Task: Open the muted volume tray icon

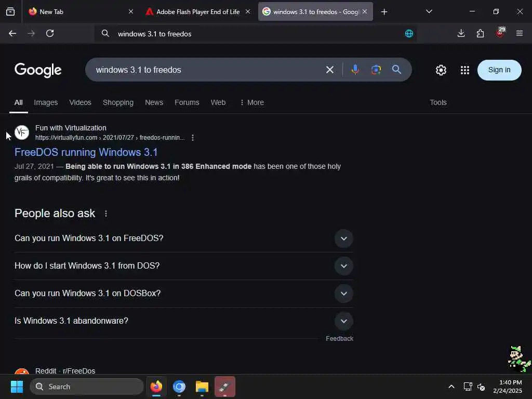Action: [x=481, y=387]
